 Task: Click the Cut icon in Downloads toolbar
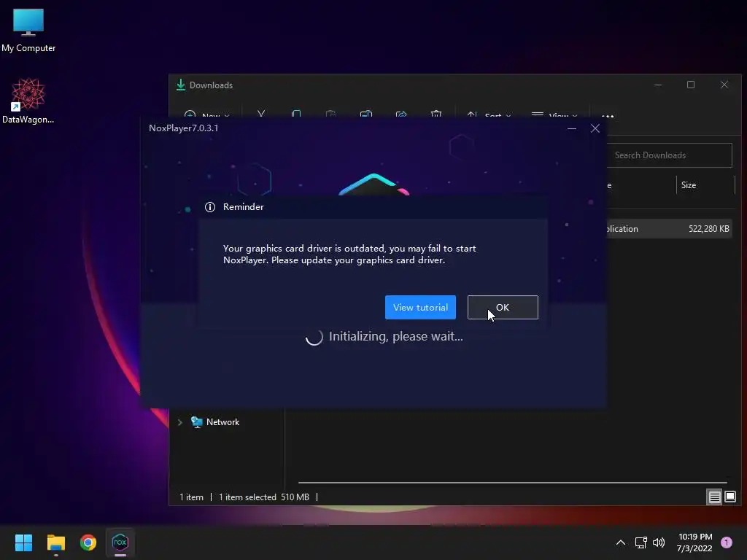click(261, 114)
